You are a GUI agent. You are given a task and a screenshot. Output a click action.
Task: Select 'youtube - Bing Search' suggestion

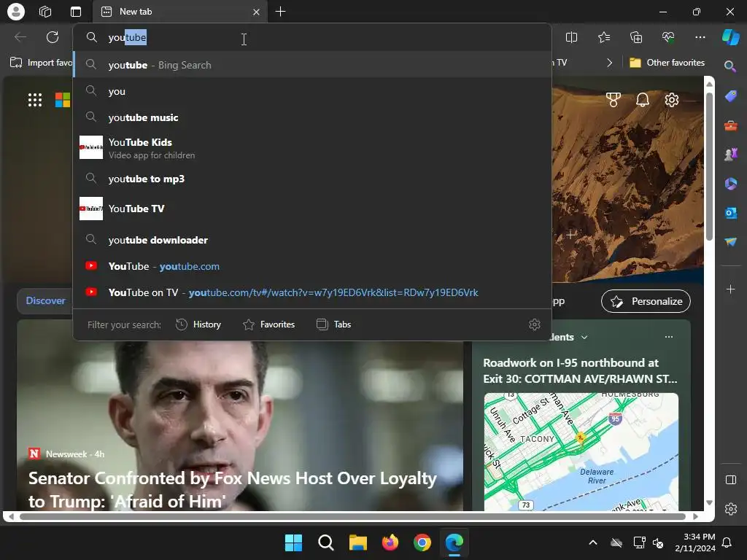coord(312,65)
